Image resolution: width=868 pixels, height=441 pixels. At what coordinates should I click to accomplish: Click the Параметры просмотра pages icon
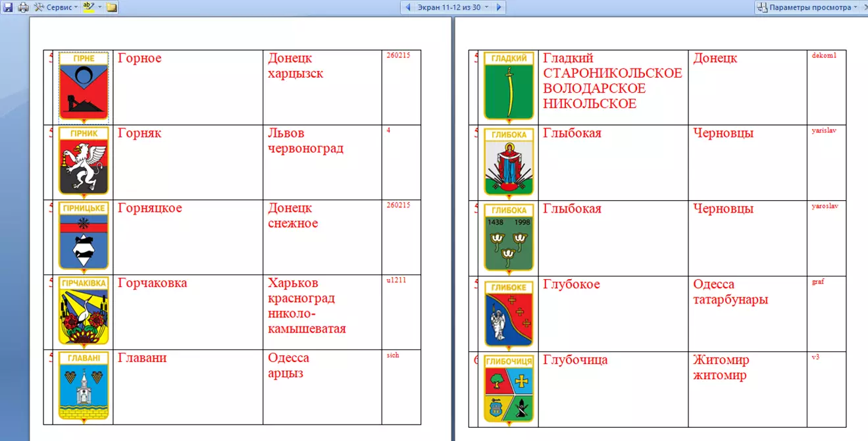pos(762,7)
